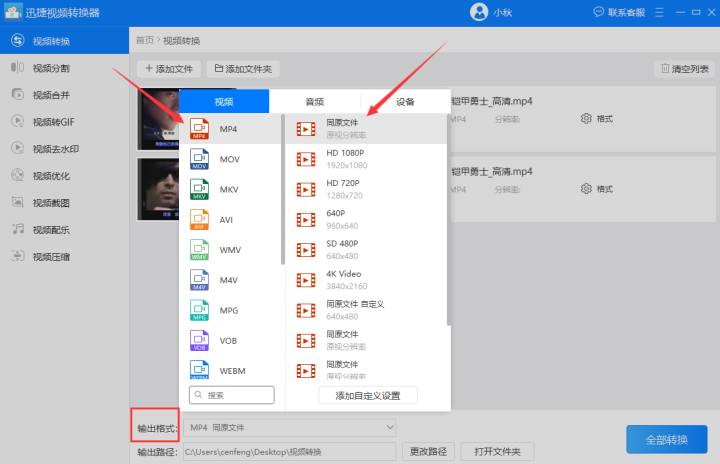The image size is (720, 464).
Task: Open 视频转换 in the sidebar
Action: pyautogui.click(x=64, y=41)
